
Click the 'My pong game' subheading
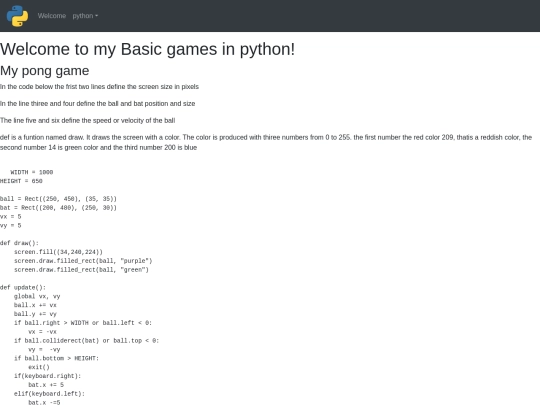point(45,71)
